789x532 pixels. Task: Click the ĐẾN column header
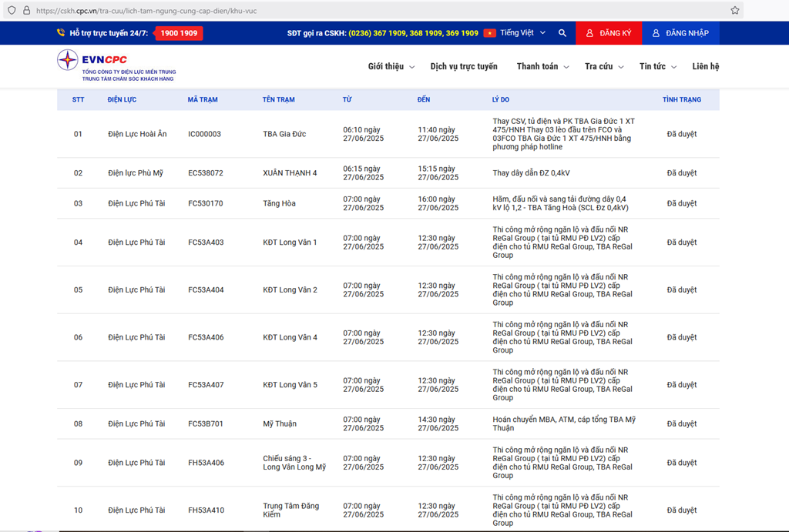click(424, 99)
